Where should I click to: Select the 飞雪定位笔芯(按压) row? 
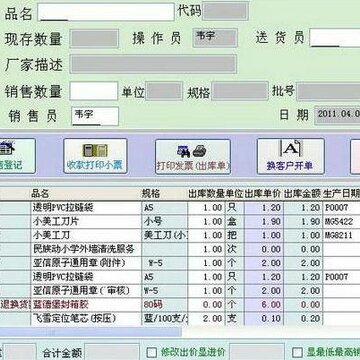pyautogui.click(x=180, y=319)
